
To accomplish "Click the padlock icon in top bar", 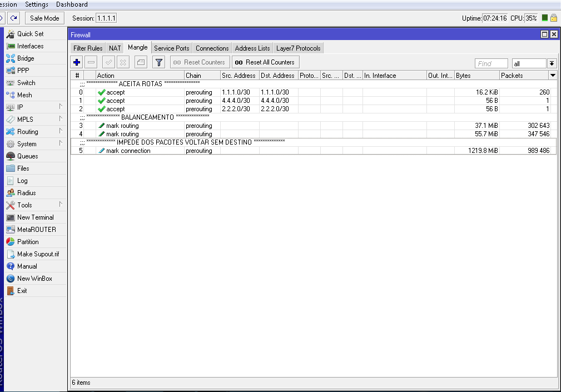I will coord(553,18).
